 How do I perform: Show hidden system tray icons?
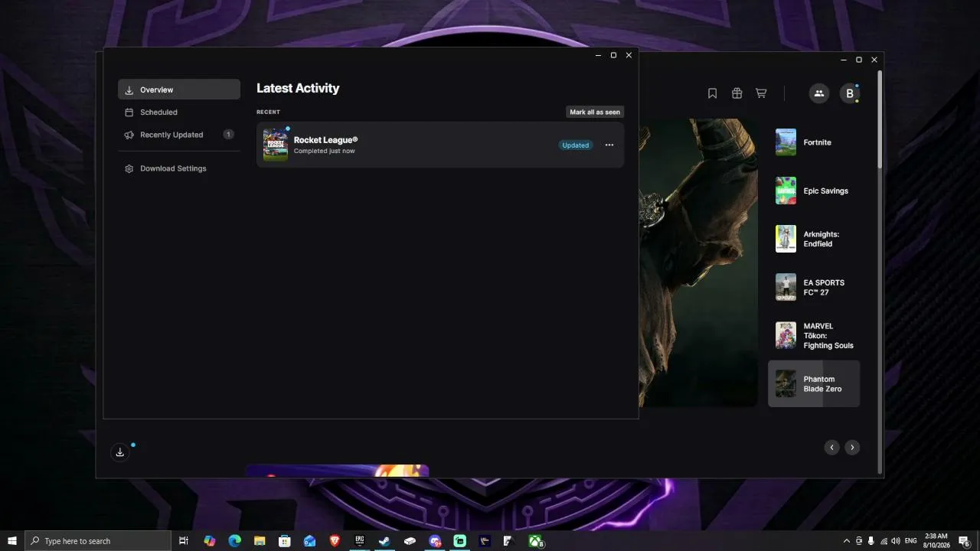846,541
